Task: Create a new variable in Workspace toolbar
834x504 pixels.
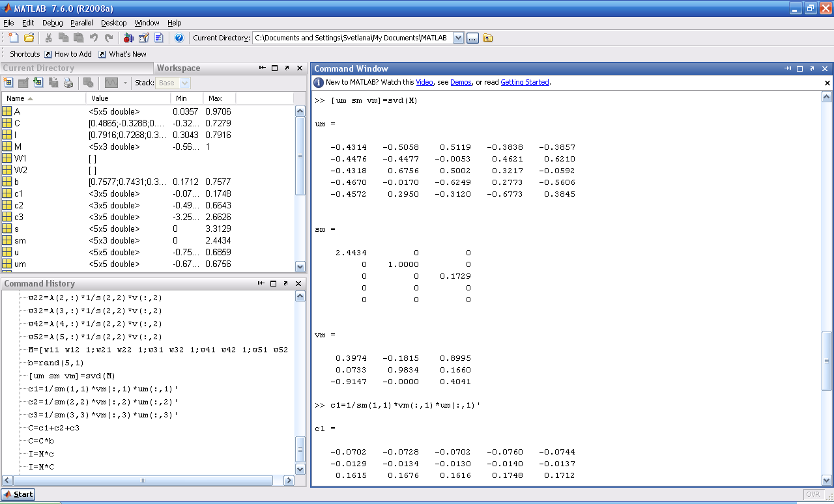Action: [x=8, y=83]
